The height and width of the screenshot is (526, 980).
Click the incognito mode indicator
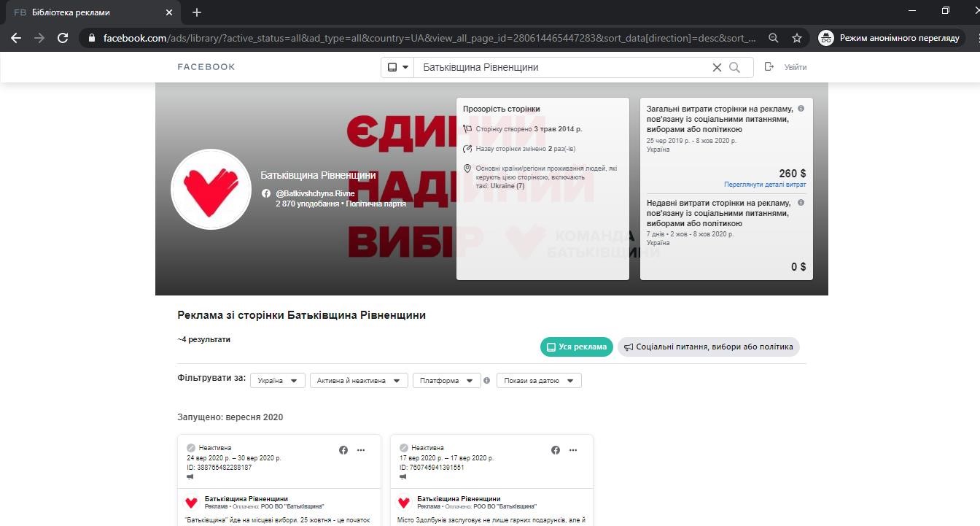coord(890,38)
